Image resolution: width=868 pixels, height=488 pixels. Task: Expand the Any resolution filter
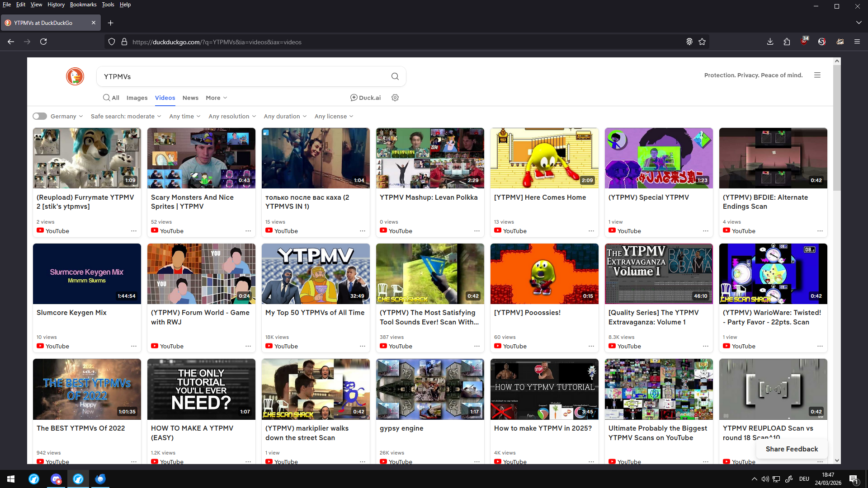pos(232,116)
